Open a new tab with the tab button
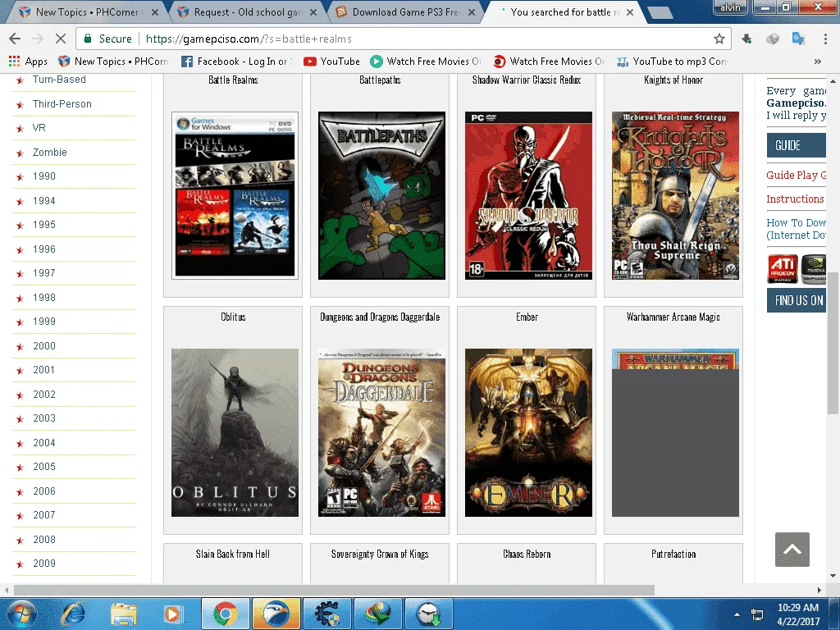This screenshot has width=840, height=630. point(660,12)
